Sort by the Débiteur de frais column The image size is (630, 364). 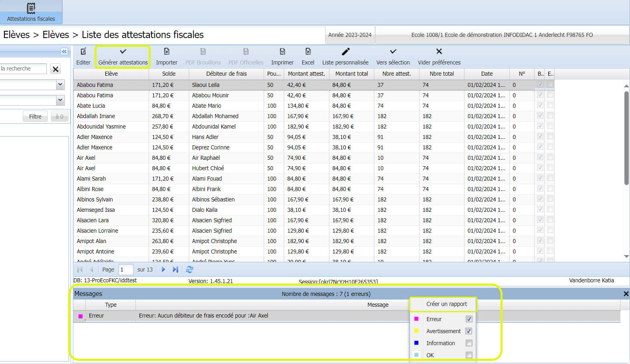click(226, 74)
